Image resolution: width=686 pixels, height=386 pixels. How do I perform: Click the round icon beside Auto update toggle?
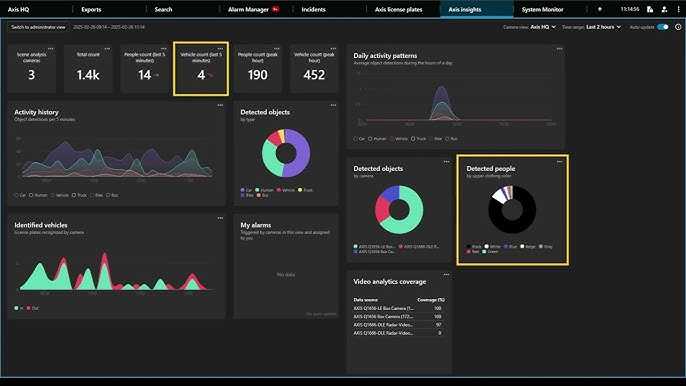click(x=678, y=27)
